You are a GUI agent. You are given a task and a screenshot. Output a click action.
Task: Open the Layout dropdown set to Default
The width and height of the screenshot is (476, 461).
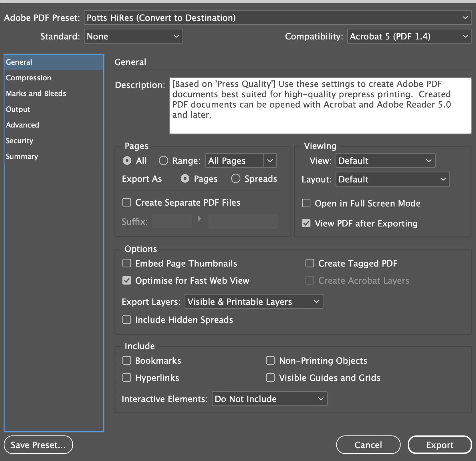tap(392, 179)
